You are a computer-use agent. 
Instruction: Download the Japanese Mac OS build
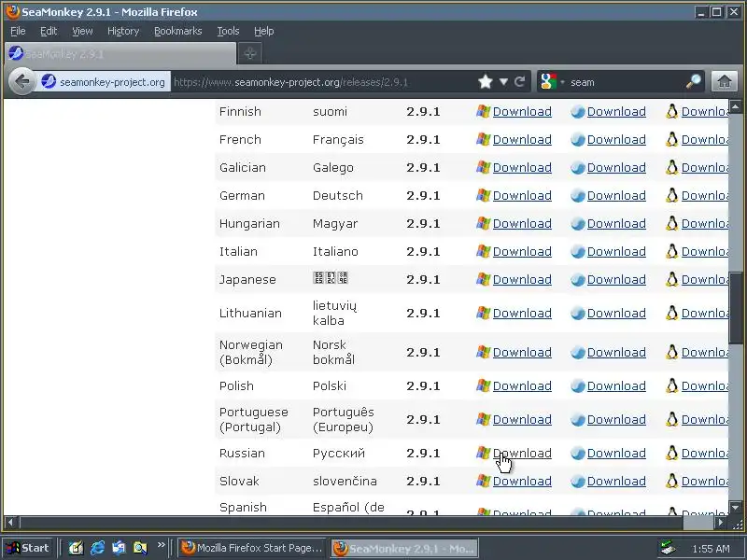point(616,279)
